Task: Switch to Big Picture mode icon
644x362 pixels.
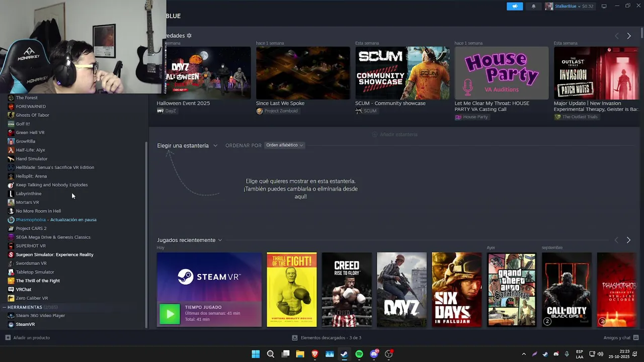Action: coord(604,6)
